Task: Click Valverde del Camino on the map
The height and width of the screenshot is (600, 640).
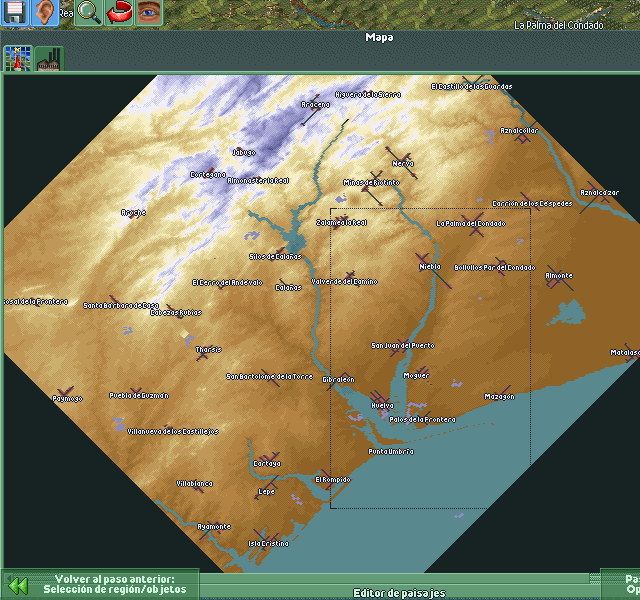Action: 344,281
